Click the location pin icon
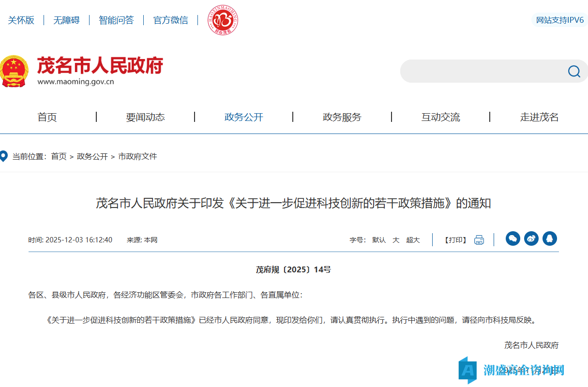588x387 pixels. (x=4, y=156)
